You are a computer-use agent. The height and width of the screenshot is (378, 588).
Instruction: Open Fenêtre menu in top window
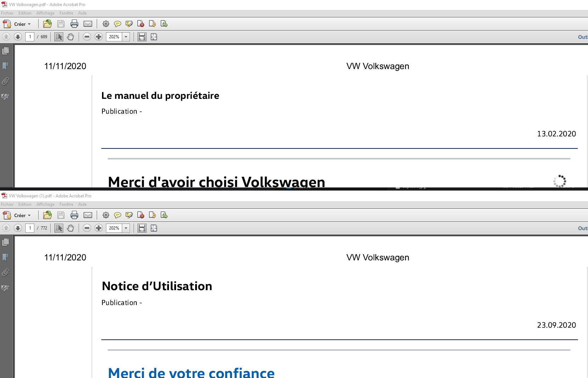point(66,13)
